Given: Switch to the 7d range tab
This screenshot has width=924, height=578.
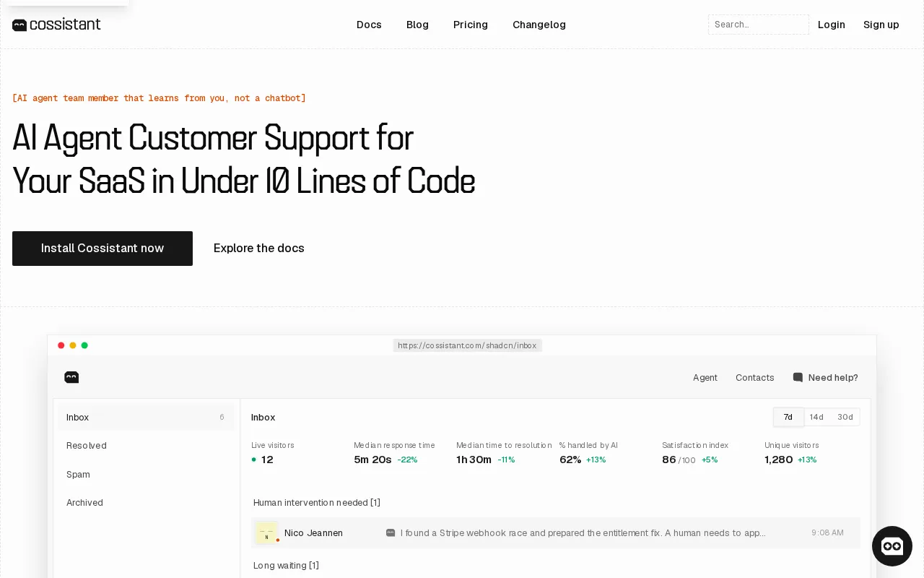Looking at the screenshot, I should pos(788,417).
